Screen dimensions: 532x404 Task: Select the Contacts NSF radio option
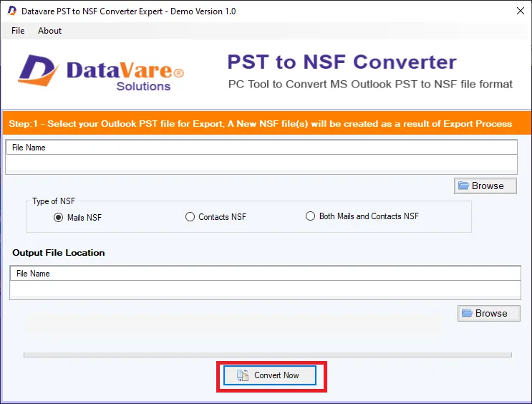pos(216,217)
